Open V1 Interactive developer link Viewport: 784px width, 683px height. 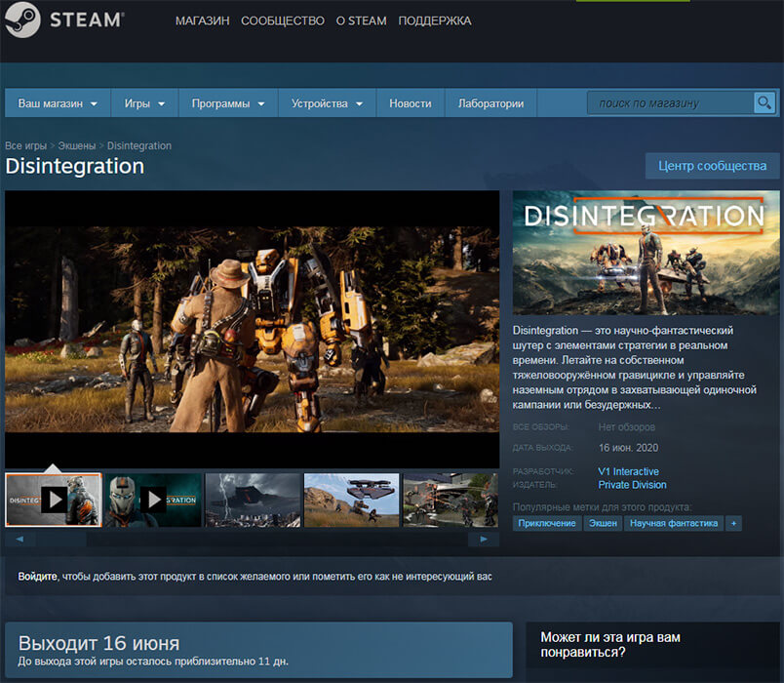(x=629, y=471)
